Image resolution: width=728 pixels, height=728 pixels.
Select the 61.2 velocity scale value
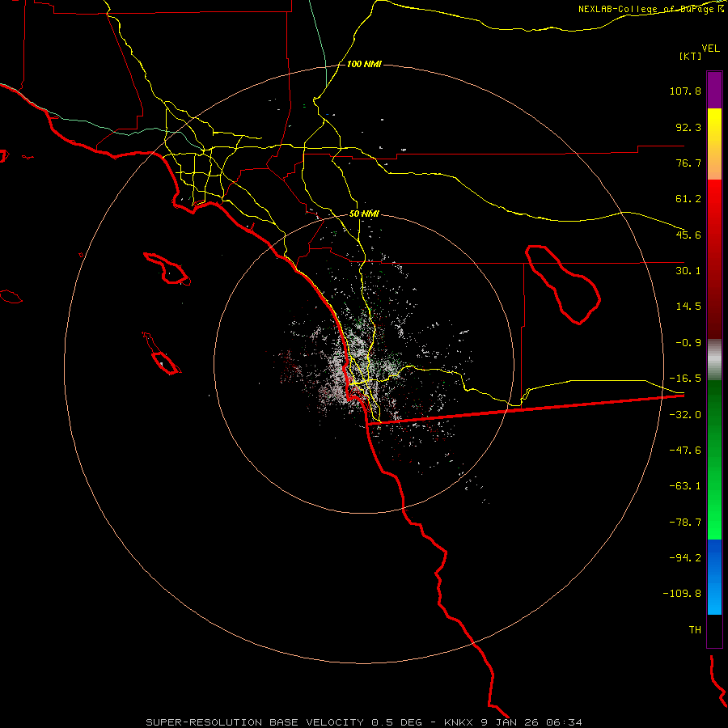coord(688,199)
